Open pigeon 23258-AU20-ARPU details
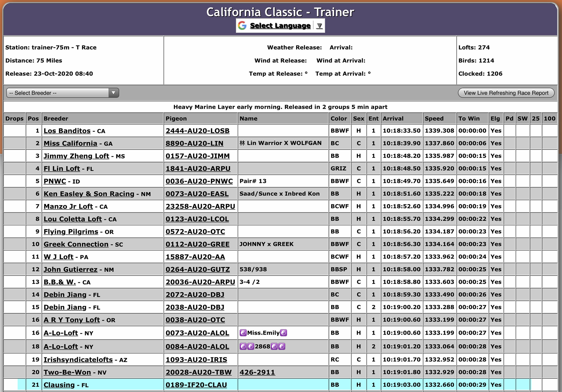This screenshot has height=392, width=562. pos(200,206)
